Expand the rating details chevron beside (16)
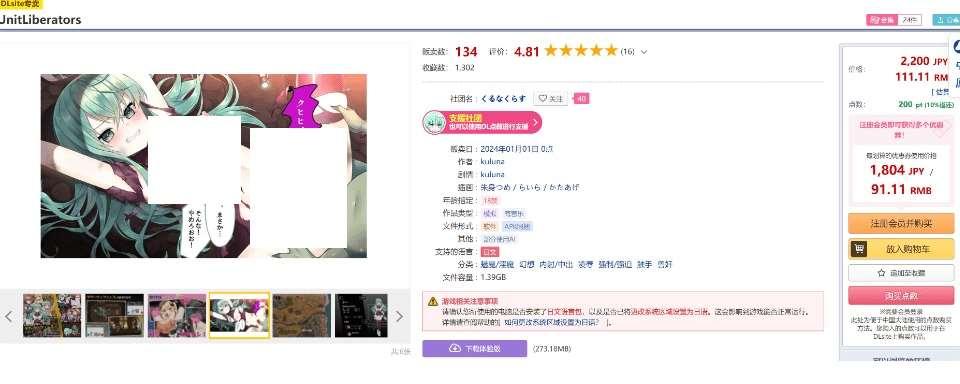The height and width of the screenshot is (384, 960). [643, 52]
